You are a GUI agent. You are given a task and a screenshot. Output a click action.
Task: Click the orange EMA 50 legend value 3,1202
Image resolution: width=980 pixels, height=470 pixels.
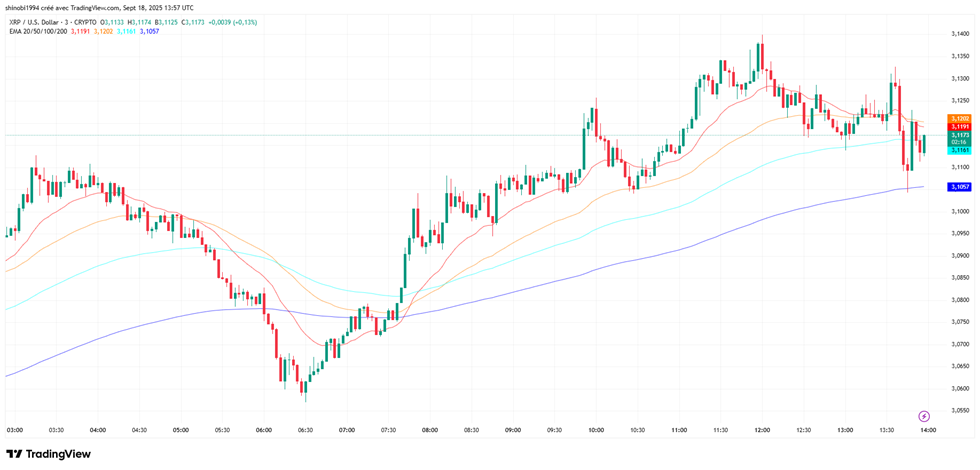(x=104, y=31)
